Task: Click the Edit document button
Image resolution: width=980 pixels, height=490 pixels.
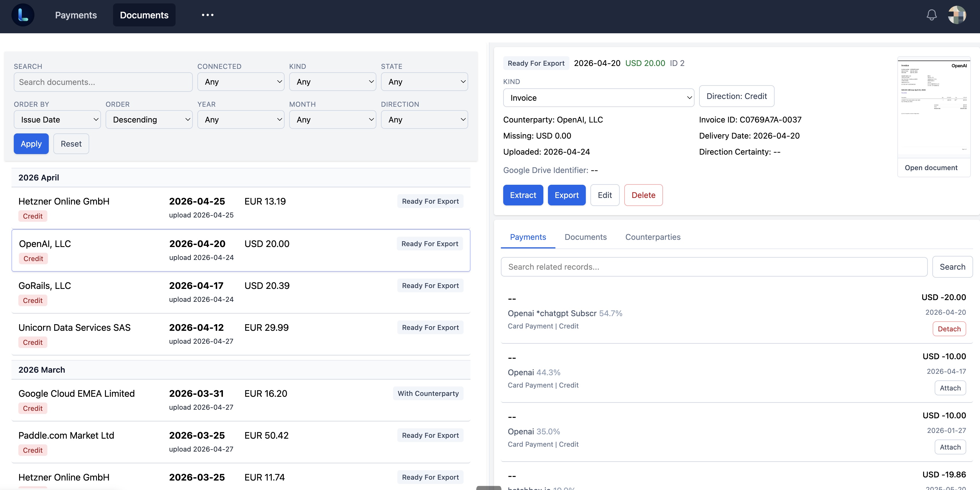Action: click(605, 195)
